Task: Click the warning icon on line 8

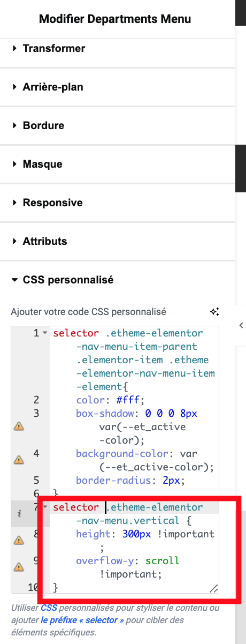Action: point(19,540)
